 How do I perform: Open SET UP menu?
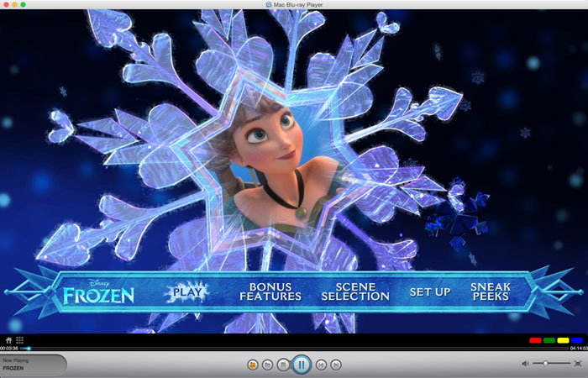pos(430,291)
